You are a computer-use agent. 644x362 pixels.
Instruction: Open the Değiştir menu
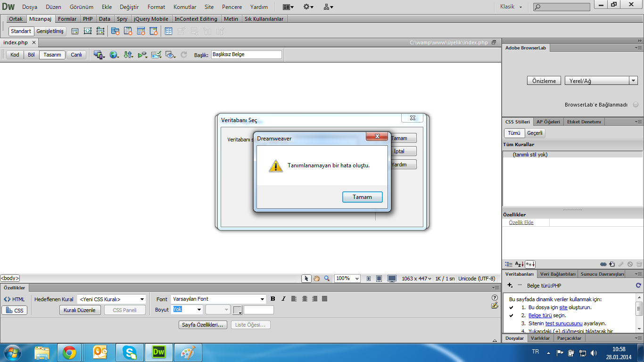coord(129,7)
